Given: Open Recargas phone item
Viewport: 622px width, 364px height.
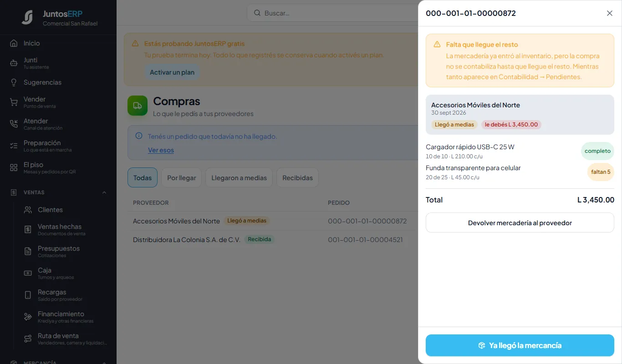Looking at the screenshot, I should click(x=66, y=295).
